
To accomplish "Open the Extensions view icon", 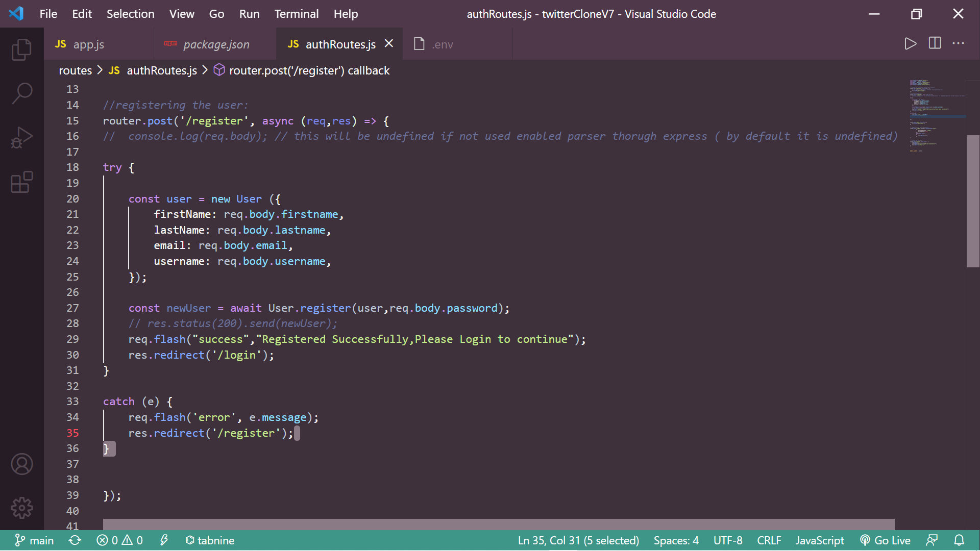I will (21, 182).
